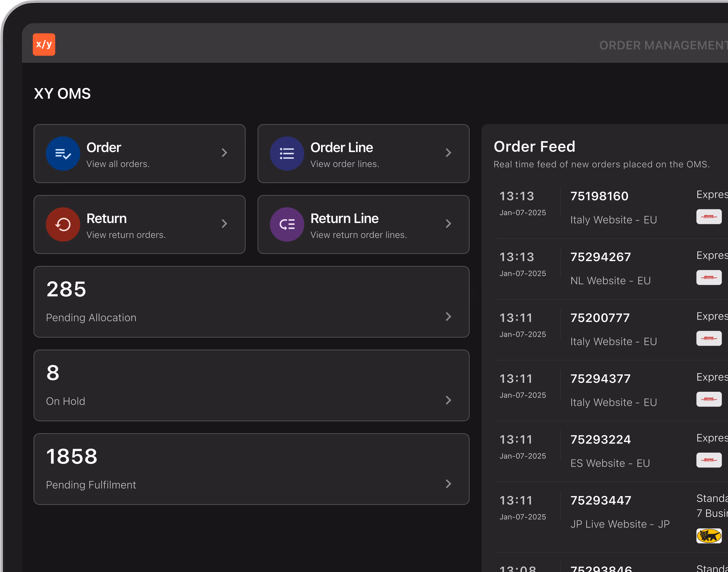Click the red Return refresh icon
This screenshot has width=728, height=572.
pyautogui.click(x=63, y=225)
